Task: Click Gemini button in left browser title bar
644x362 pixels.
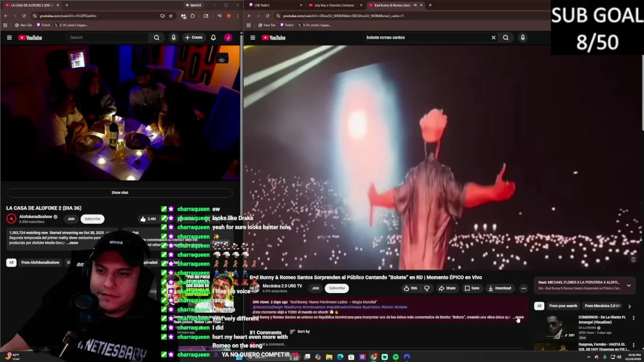Action: point(193,5)
